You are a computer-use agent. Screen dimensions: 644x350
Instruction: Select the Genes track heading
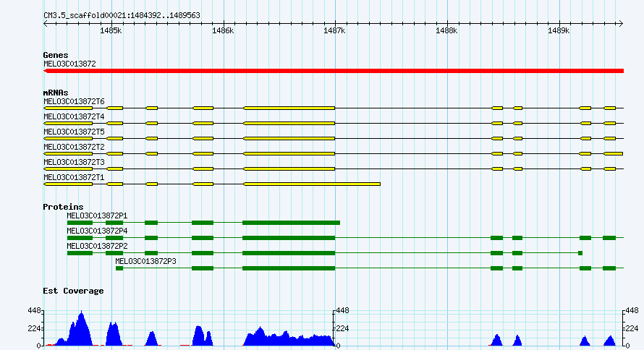pyautogui.click(x=56, y=55)
